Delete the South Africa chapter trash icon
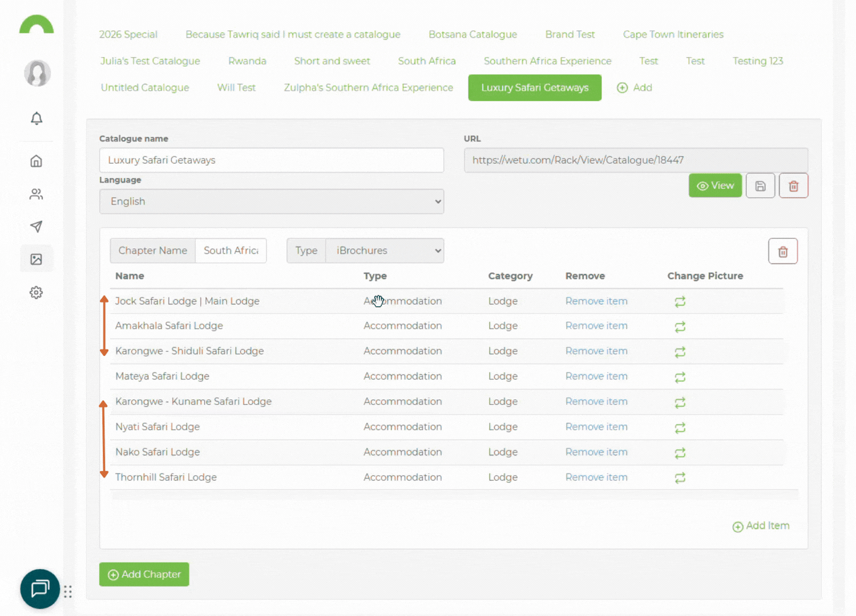Image resolution: width=856 pixels, height=616 pixels. (782, 252)
